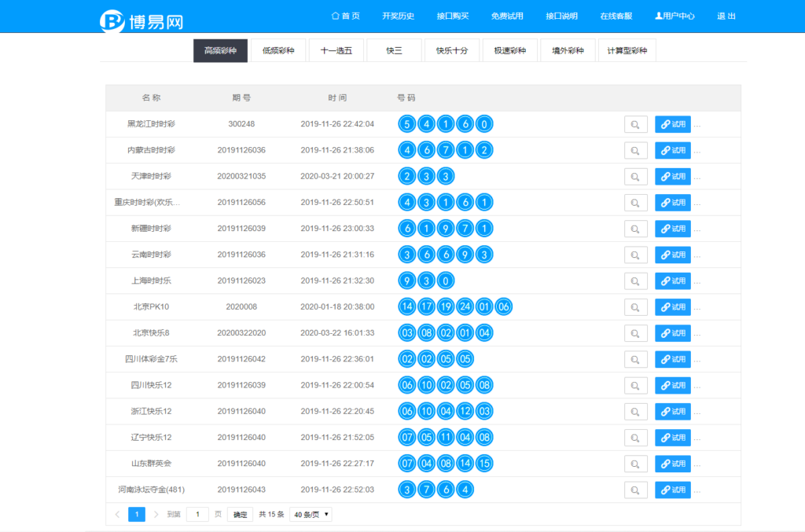Screen dimensions: 805x532
Task: Open the 40条/页 page size dropdown
Action: 310,514
